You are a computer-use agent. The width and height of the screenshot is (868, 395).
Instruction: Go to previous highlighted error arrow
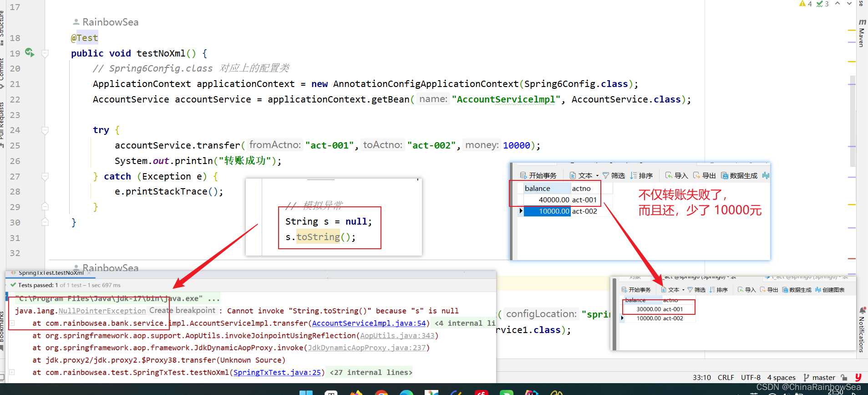(838, 3)
